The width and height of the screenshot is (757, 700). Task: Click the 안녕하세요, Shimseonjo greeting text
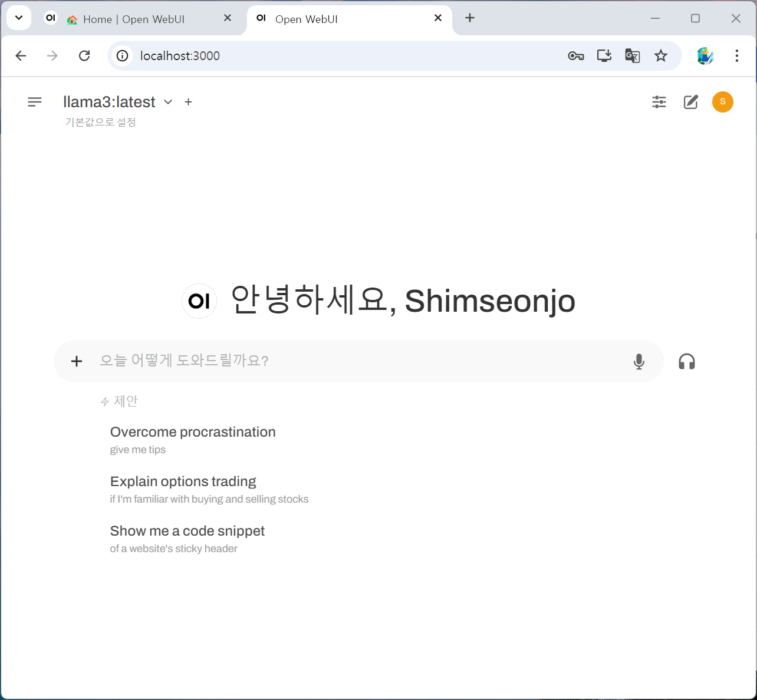pyautogui.click(x=403, y=300)
